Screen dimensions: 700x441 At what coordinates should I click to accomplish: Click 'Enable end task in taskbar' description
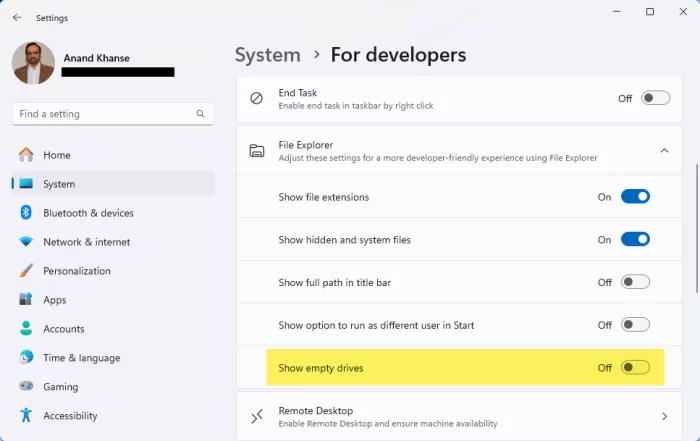pyautogui.click(x=356, y=106)
